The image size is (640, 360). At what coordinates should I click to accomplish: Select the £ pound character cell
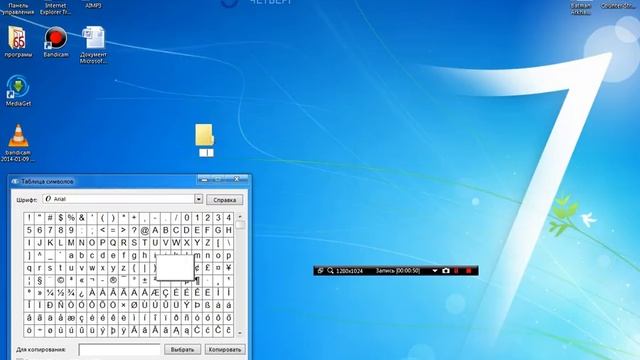click(x=207, y=268)
